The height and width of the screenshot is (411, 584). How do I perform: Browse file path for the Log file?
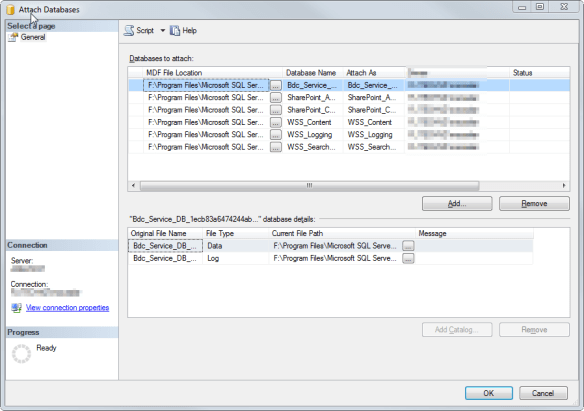408,259
